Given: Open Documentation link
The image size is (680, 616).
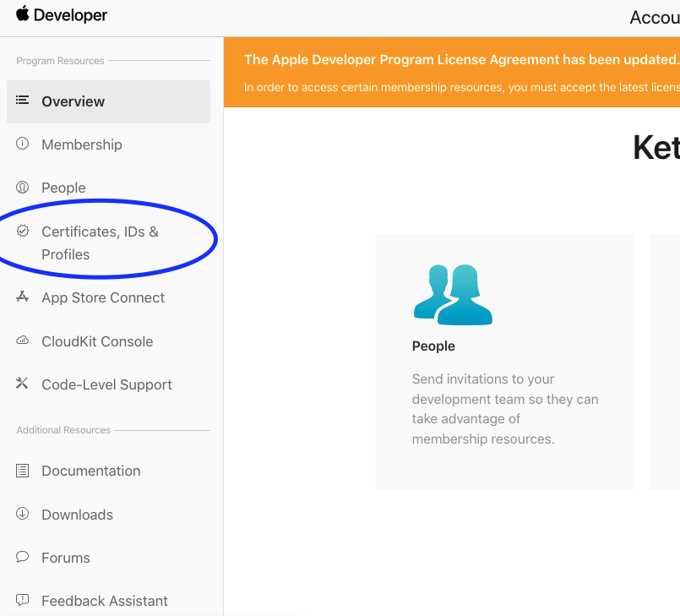Looking at the screenshot, I should [91, 472].
